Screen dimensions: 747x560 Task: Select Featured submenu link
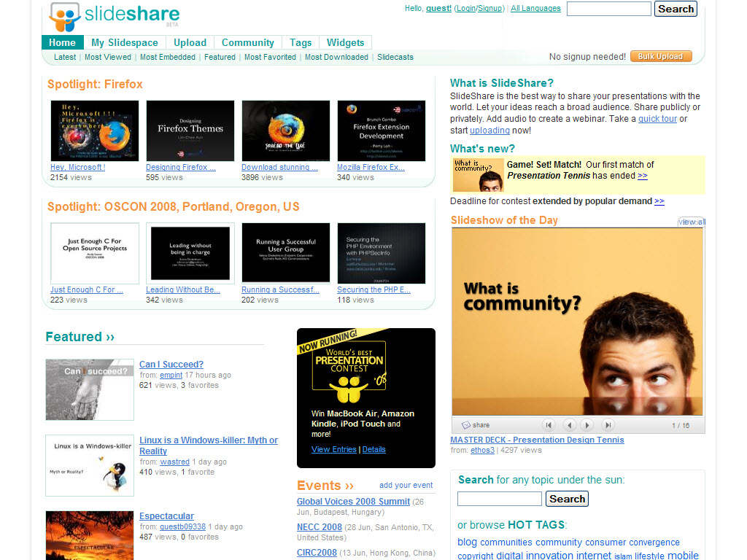tap(220, 57)
